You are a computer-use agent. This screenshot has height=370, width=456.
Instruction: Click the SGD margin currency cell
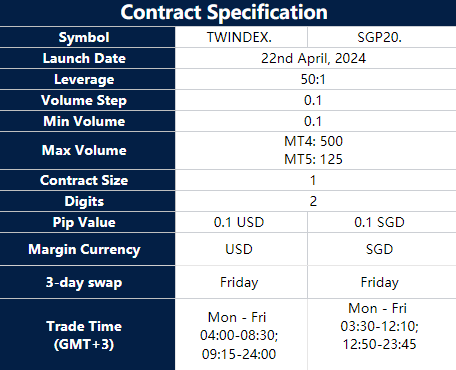click(382, 249)
